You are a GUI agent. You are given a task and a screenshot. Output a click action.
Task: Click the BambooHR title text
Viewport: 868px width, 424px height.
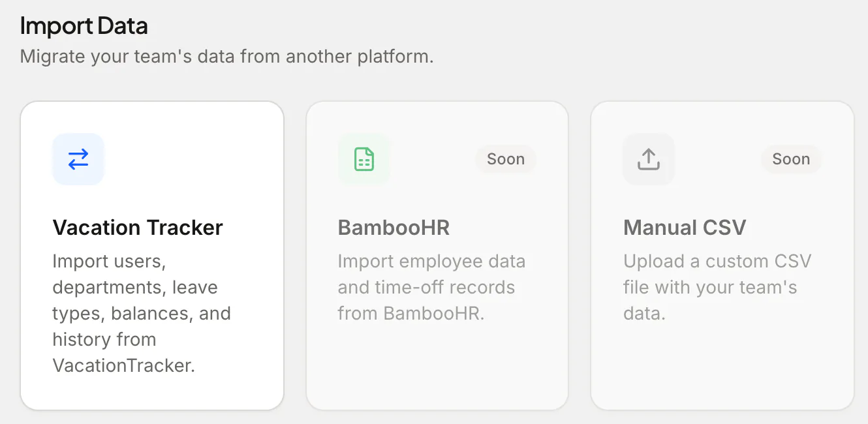394,228
